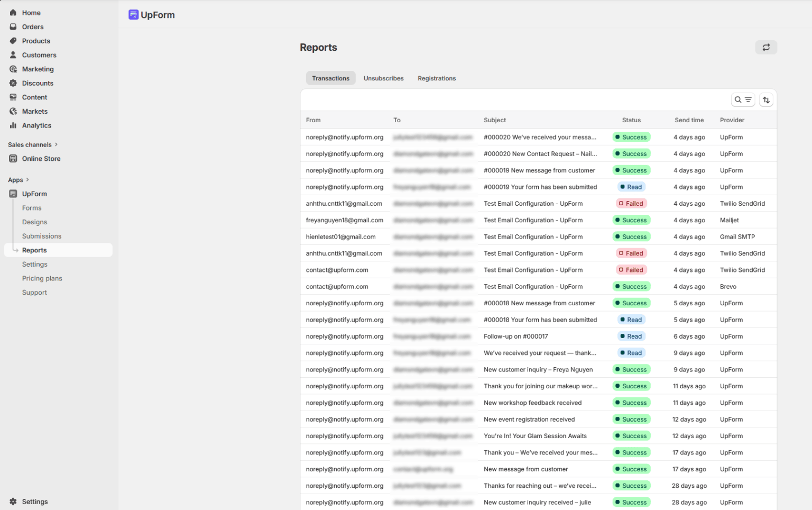This screenshot has height=510, width=812.
Task: Expand the Apps section chevron
Action: tap(27, 180)
